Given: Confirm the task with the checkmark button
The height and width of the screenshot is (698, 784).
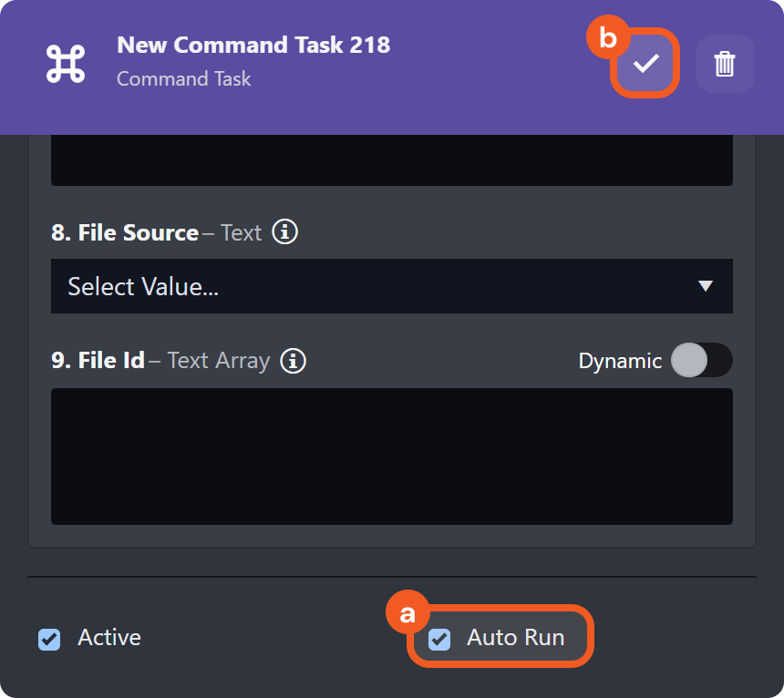Looking at the screenshot, I should tap(645, 63).
